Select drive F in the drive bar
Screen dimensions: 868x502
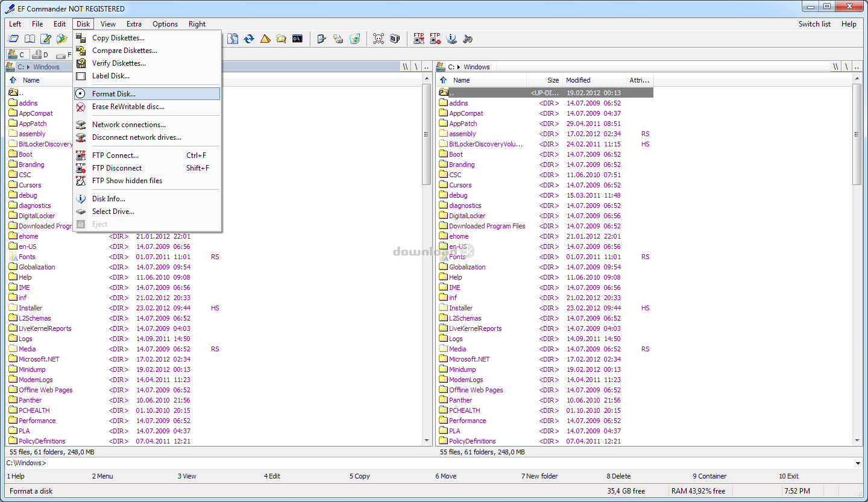[63, 55]
